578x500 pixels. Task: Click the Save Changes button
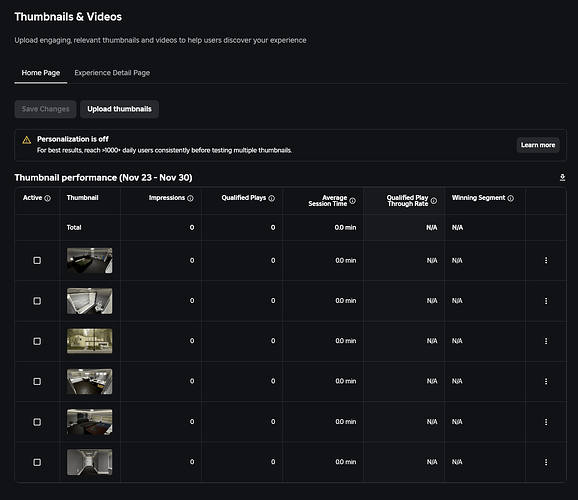point(45,109)
